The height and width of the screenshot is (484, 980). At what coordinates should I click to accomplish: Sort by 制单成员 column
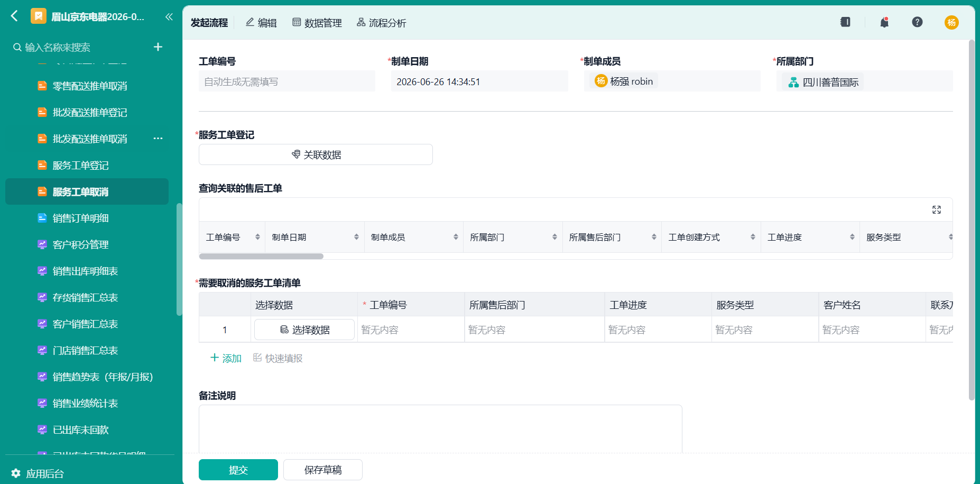(x=456, y=237)
